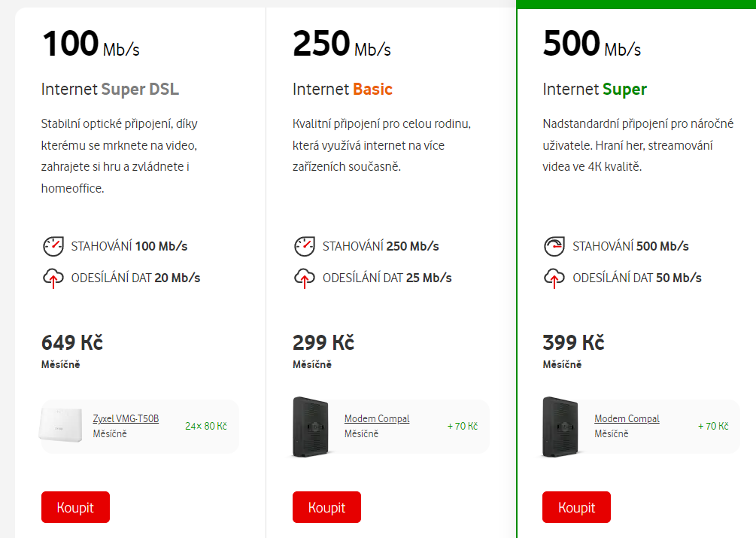Open the Zyxel VMG-T50B link

pyautogui.click(x=126, y=419)
